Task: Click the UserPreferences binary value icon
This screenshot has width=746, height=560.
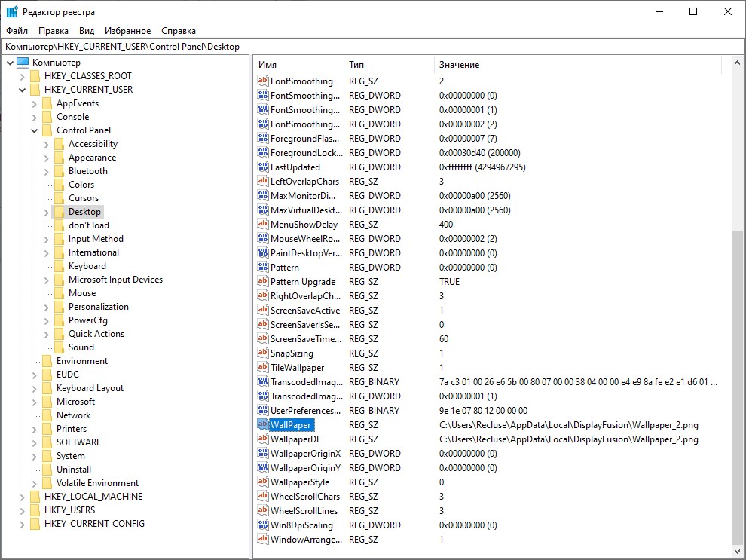Action: [x=262, y=411]
